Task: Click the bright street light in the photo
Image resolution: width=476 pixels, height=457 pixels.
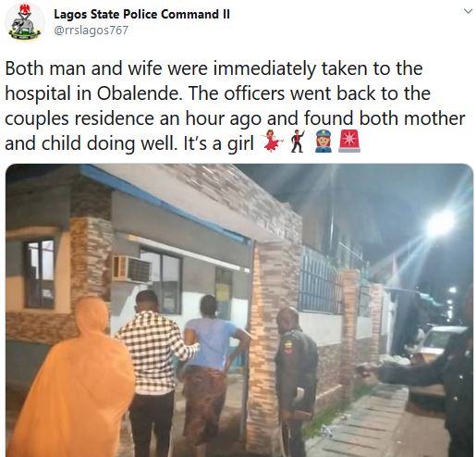Action: (440, 223)
